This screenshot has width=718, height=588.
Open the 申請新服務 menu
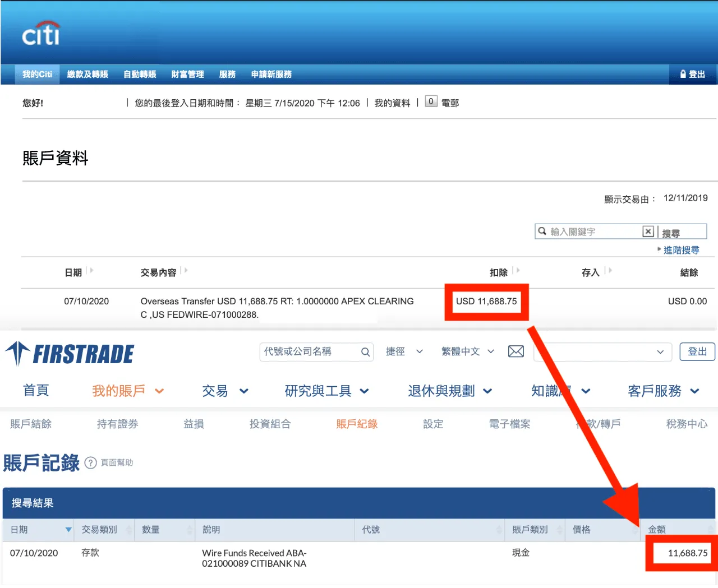(x=271, y=74)
